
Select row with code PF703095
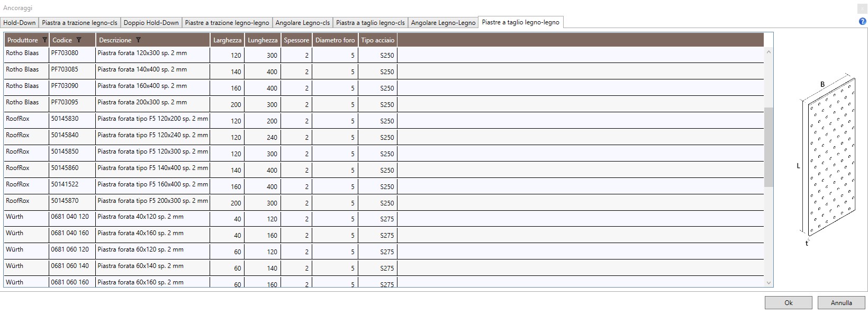click(384, 104)
